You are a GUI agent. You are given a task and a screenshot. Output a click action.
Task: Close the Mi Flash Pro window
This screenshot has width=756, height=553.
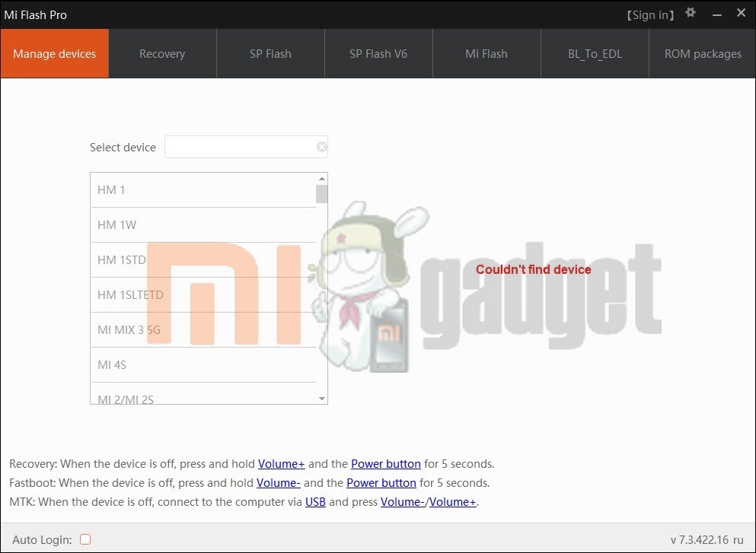[x=741, y=13]
